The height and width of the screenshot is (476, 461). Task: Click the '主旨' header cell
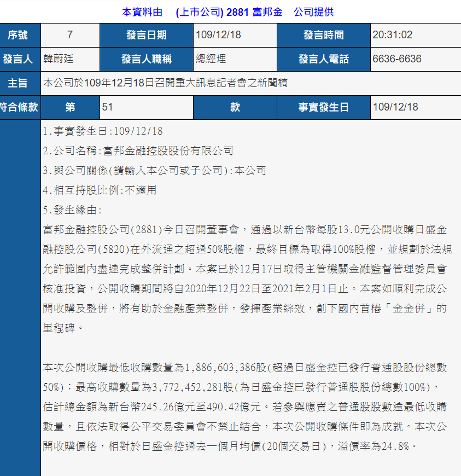[x=20, y=84]
